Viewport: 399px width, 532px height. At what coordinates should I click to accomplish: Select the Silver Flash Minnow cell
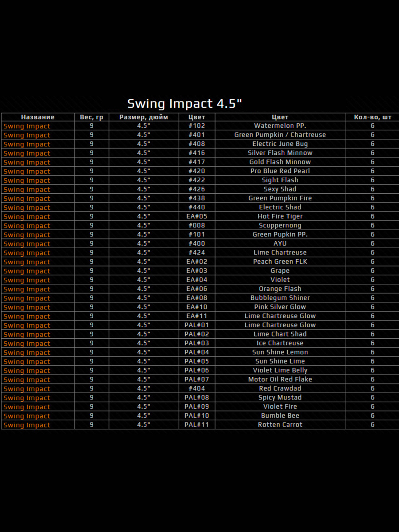pyautogui.click(x=280, y=153)
